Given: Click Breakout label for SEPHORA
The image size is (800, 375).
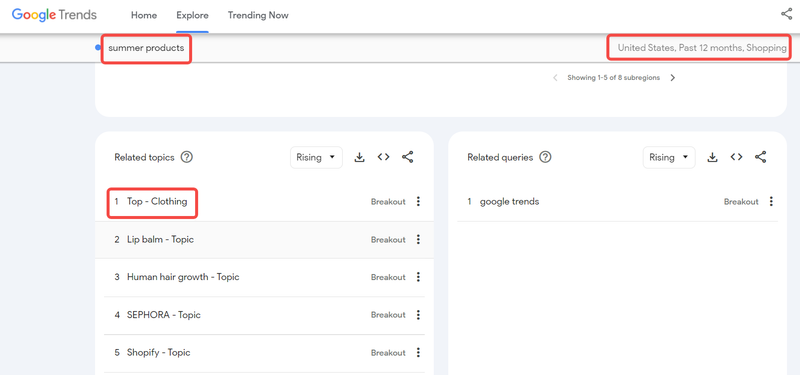Looking at the screenshot, I should tap(388, 315).
